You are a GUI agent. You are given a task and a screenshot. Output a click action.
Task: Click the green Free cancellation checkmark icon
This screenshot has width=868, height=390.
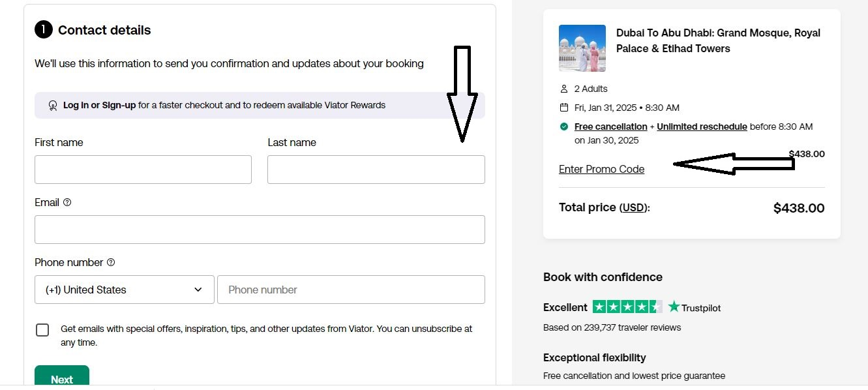[564, 127]
